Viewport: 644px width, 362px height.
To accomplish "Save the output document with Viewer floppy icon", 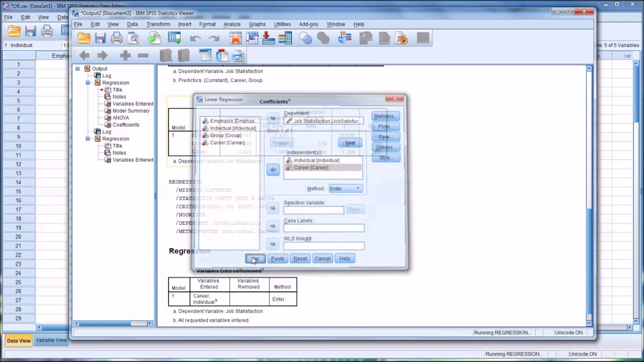I will [101, 38].
